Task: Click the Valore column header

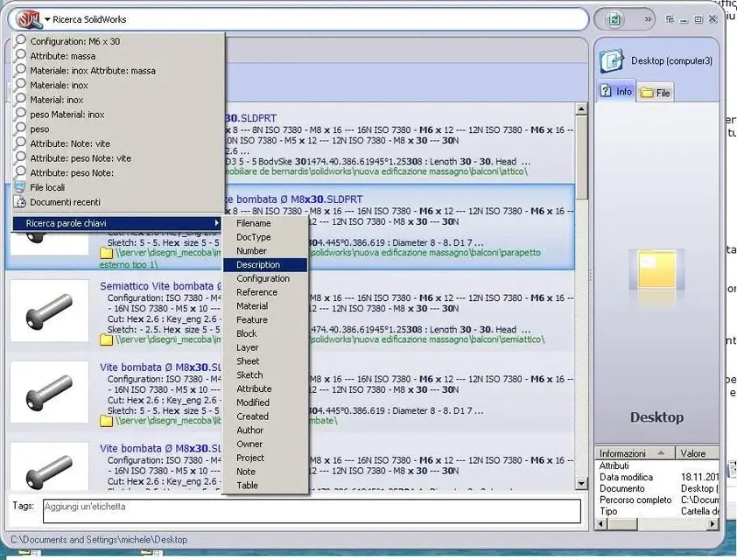Action: [x=698, y=453]
